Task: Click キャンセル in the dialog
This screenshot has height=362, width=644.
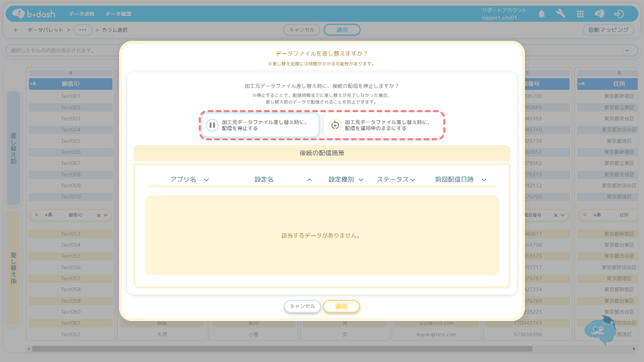Action: [302, 306]
